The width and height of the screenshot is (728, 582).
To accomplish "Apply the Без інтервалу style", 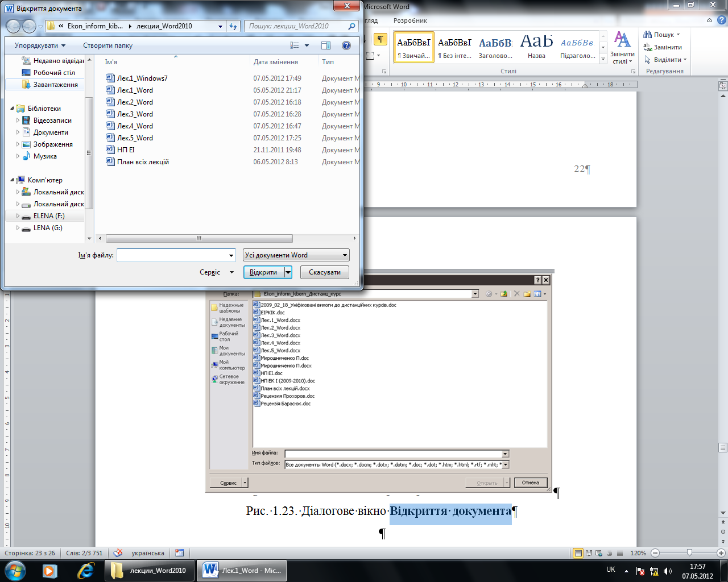I will pos(454,47).
